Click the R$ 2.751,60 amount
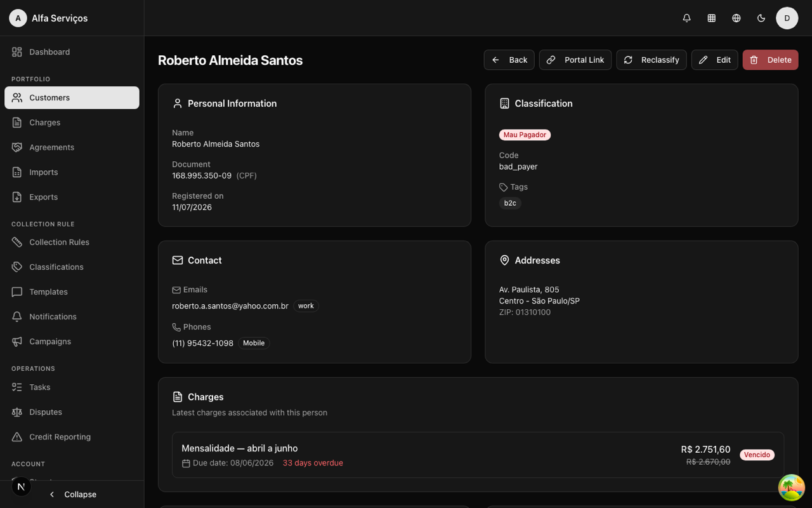Viewport: 812px width, 508px height. click(705, 449)
